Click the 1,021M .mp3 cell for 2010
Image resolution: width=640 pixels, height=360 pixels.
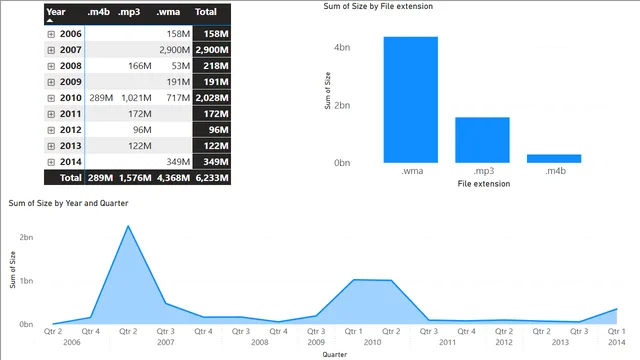point(136,98)
